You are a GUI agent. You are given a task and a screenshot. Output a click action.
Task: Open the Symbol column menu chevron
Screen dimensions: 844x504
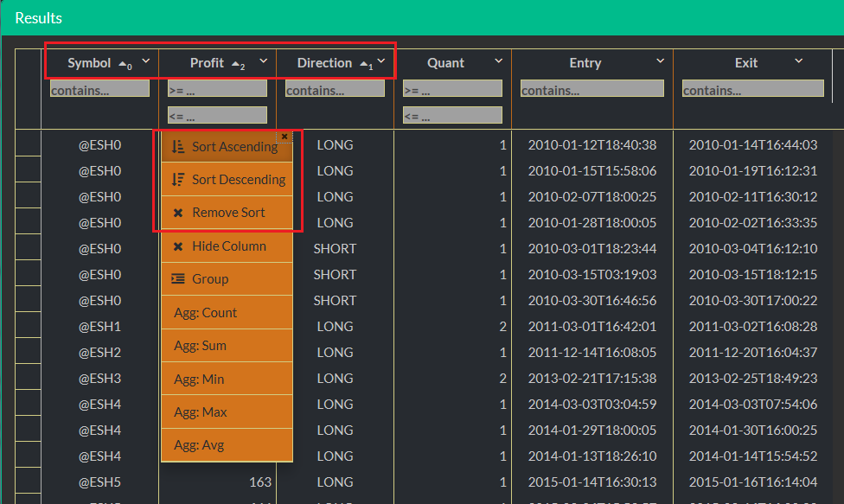(x=146, y=61)
